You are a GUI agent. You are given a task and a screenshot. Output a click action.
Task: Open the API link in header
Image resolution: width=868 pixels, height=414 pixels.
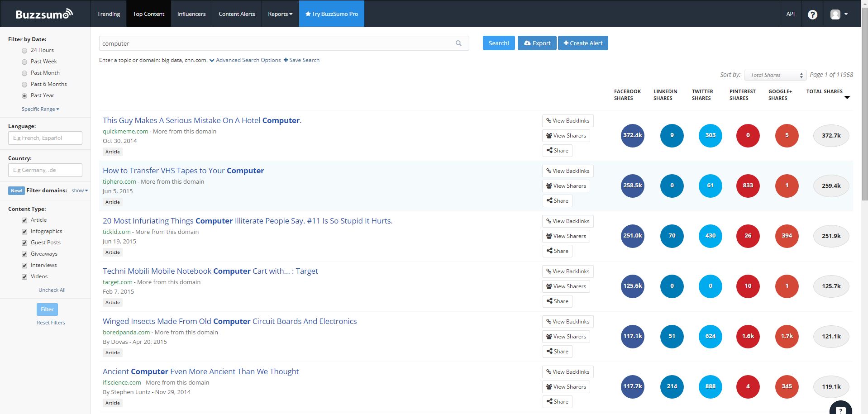tap(790, 14)
